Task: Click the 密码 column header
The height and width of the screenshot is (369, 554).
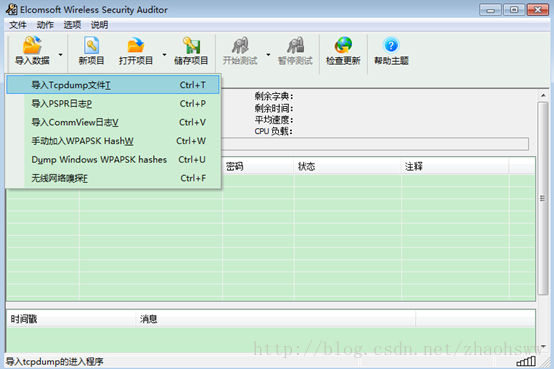Action: tap(258, 166)
